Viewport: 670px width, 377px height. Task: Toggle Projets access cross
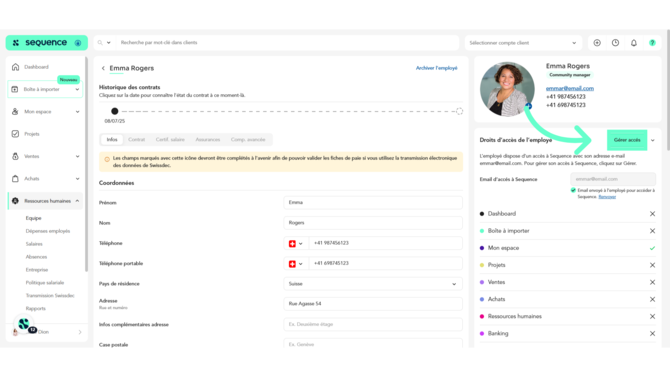coord(652,265)
